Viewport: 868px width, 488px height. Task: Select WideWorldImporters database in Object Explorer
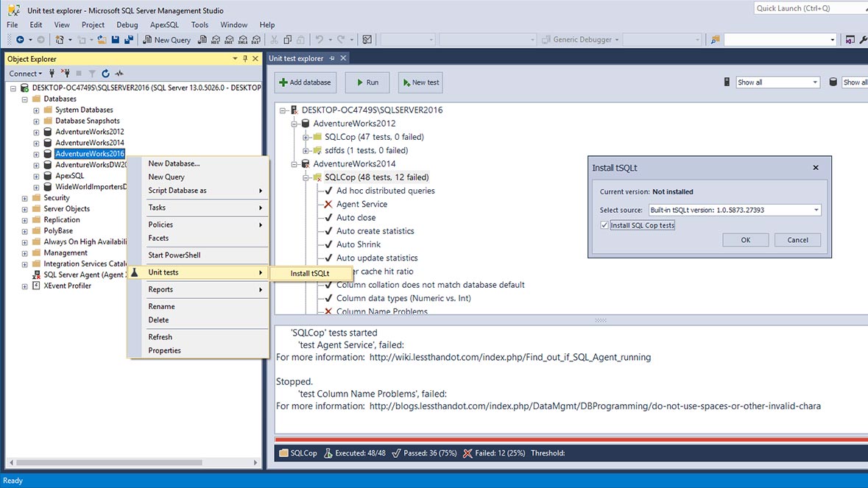[91, 187]
